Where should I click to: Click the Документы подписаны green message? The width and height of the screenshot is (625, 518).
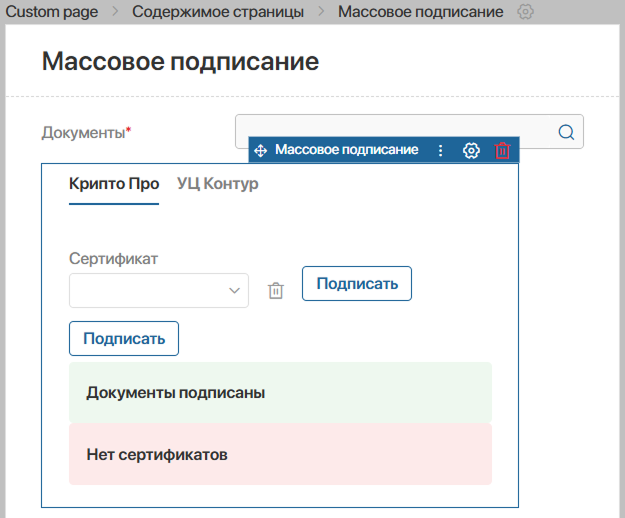(281, 392)
